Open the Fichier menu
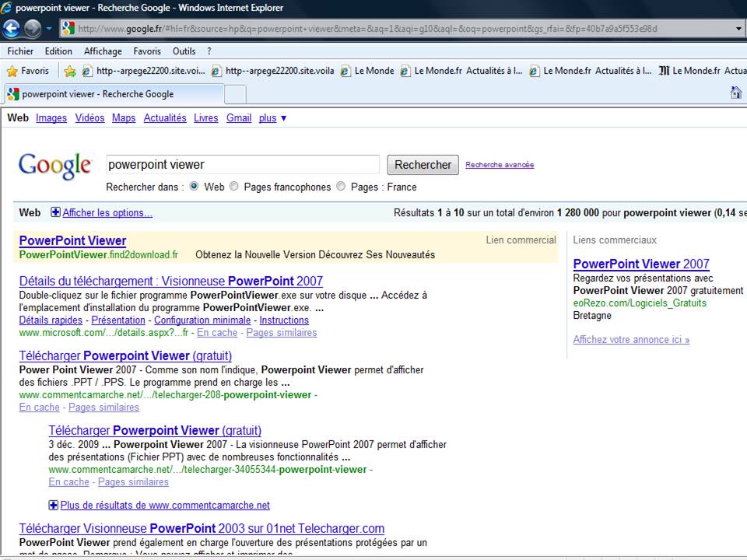This screenshot has width=747, height=560. click(x=20, y=51)
